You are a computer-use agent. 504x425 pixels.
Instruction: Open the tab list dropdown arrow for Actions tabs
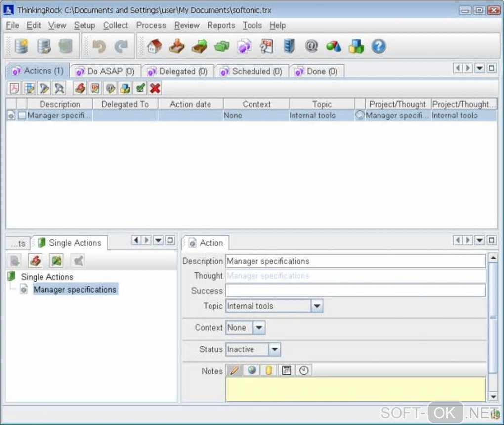tap(479, 68)
